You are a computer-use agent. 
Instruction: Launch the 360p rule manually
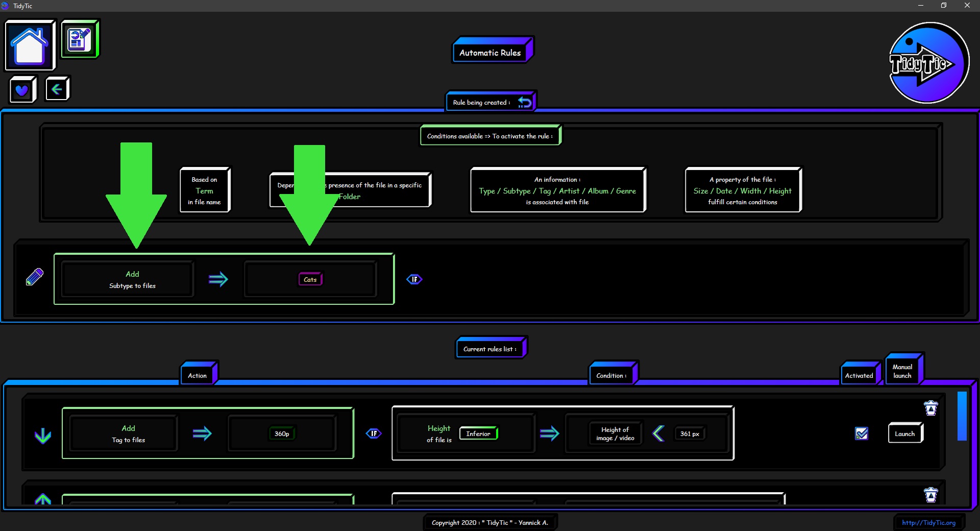905,433
